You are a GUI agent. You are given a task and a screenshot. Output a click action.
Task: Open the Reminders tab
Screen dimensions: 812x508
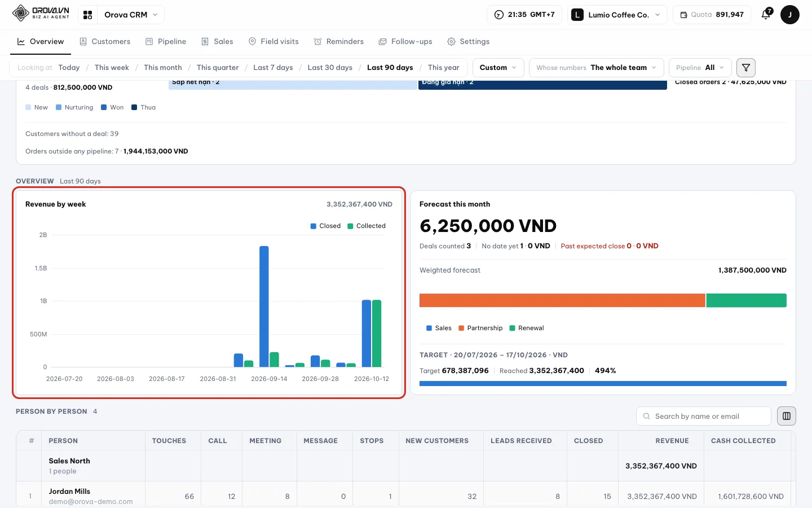click(x=338, y=42)
